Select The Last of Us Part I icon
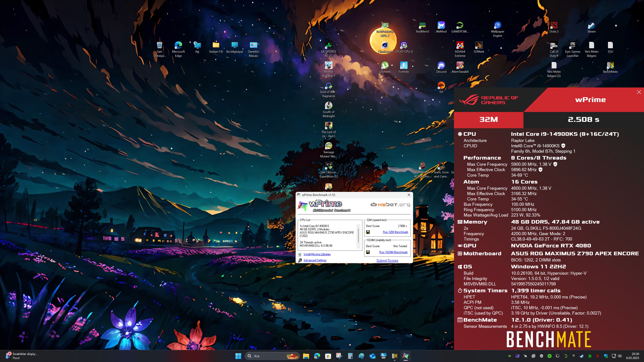 click(x=329, y=130)
